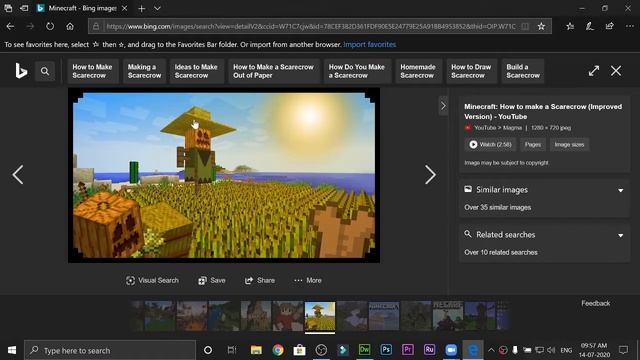
Task: Click the main scarecrow image
Action: point(224,176)
